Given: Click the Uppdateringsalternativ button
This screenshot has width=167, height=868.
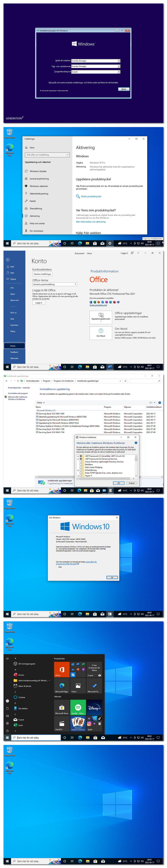Looking at the screenshot, I should pos(101,317).
